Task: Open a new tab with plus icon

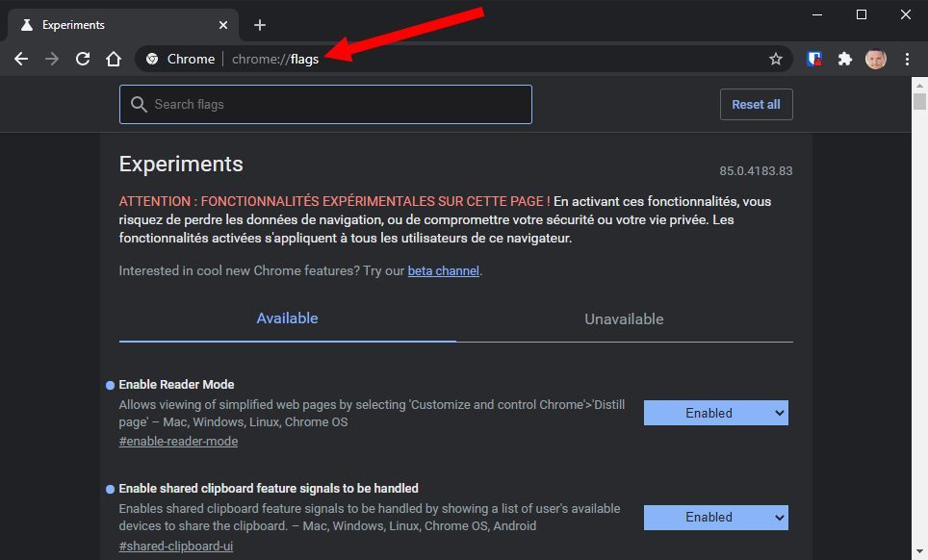Action: tap(259, 25)
